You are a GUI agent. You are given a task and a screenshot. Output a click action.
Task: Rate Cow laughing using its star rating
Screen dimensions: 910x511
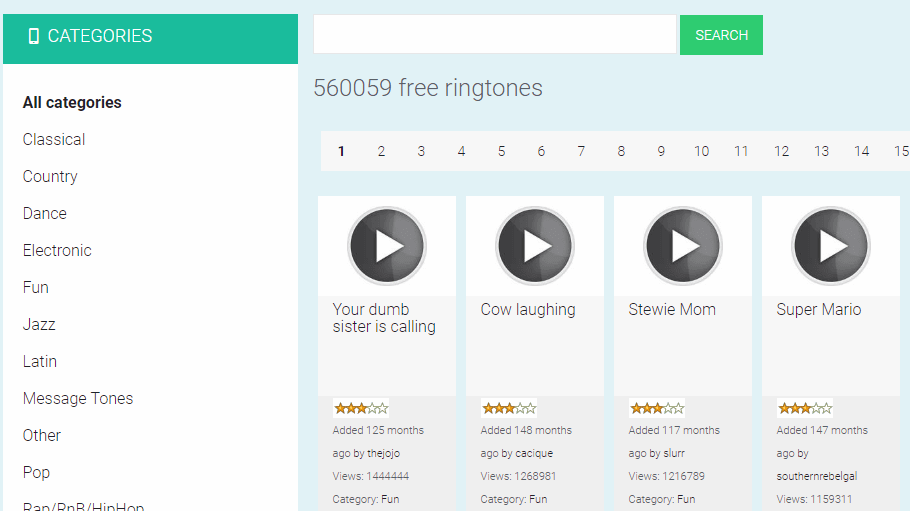click(x=509, y=408)
